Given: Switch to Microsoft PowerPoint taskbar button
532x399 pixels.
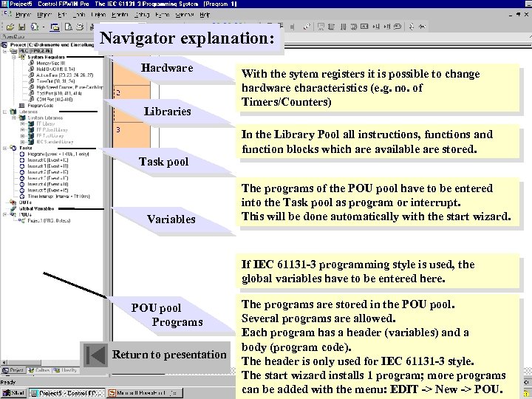Looking at the screenshot, I should point(146,393).
